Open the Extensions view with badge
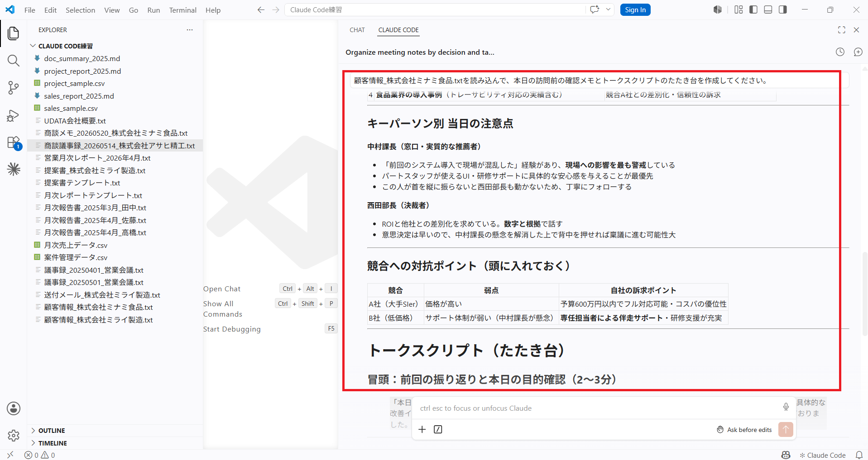Screen dimensions: 868x460 click(x=14, y=142)
